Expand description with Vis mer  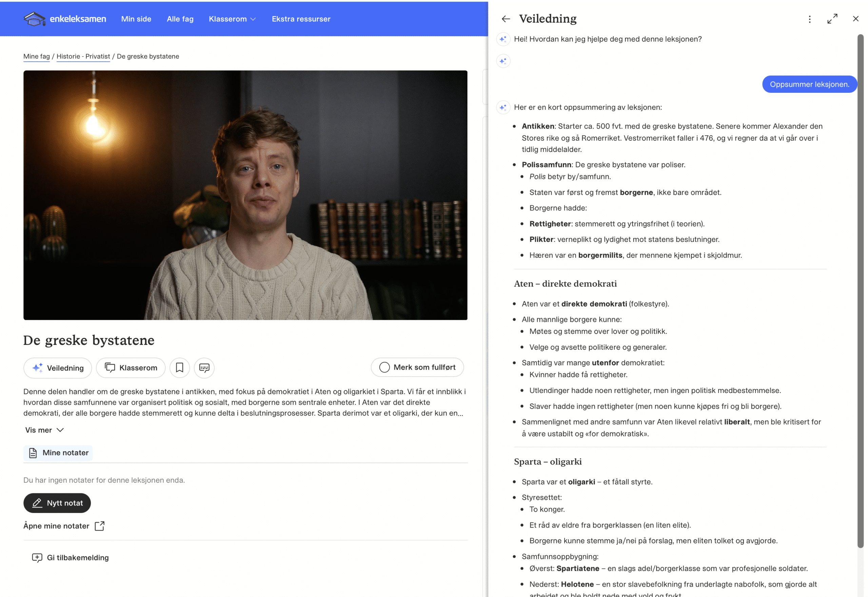point(44,430)
